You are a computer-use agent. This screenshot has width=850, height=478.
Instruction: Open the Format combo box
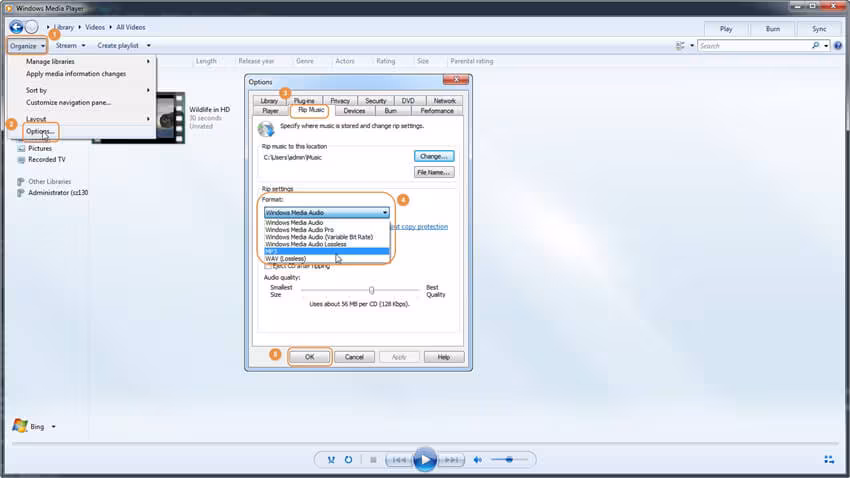point(326,212)
